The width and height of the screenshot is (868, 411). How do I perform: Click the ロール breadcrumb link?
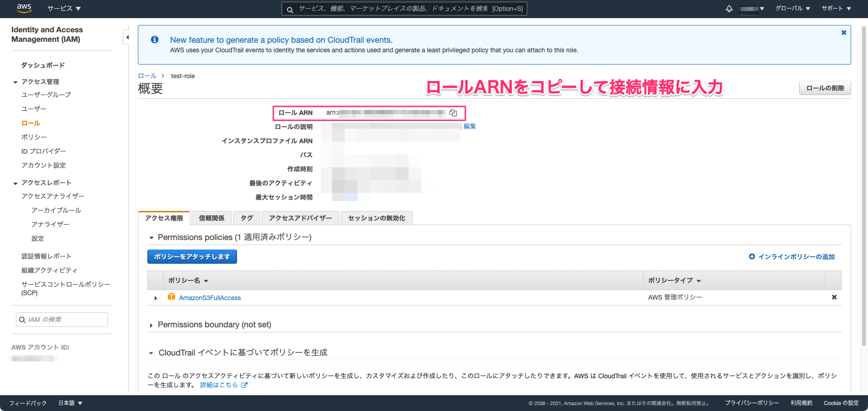click(147, 76)
